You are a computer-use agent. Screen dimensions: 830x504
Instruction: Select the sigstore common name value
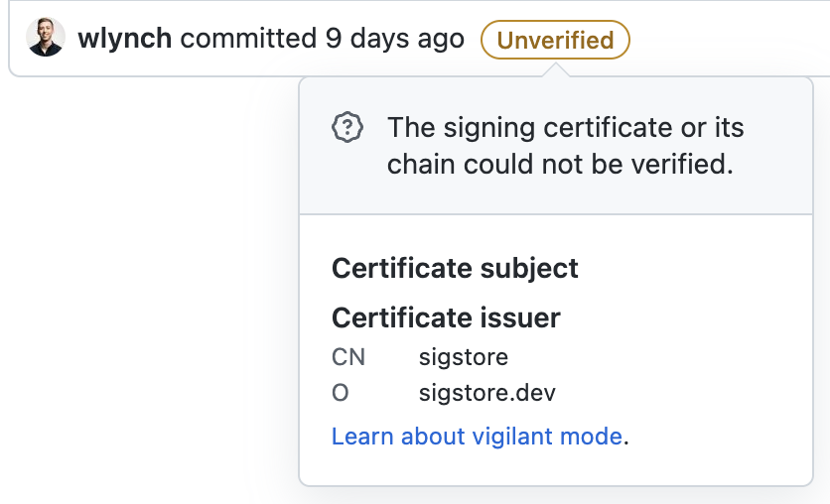click(x=464, y=357)
